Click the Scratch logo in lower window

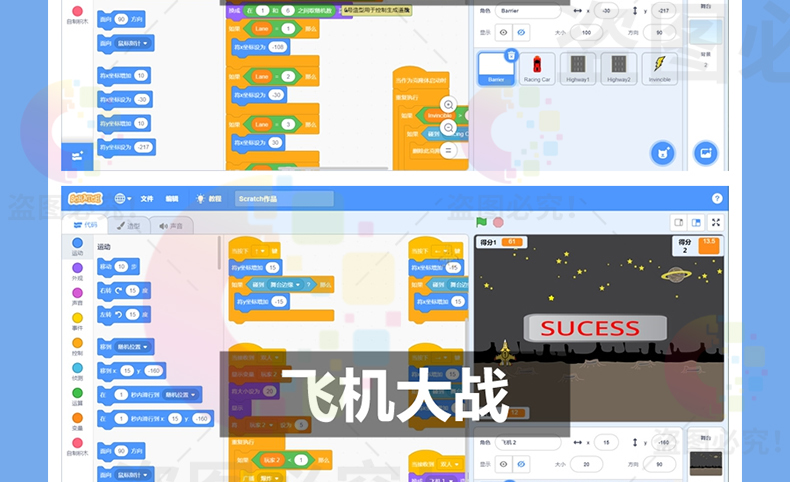85,198
